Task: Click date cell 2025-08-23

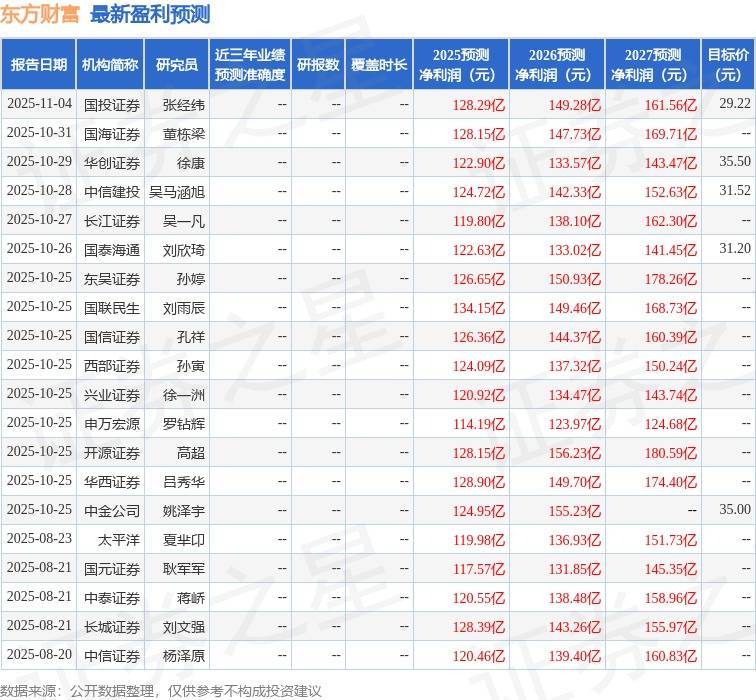Action: 39,538
